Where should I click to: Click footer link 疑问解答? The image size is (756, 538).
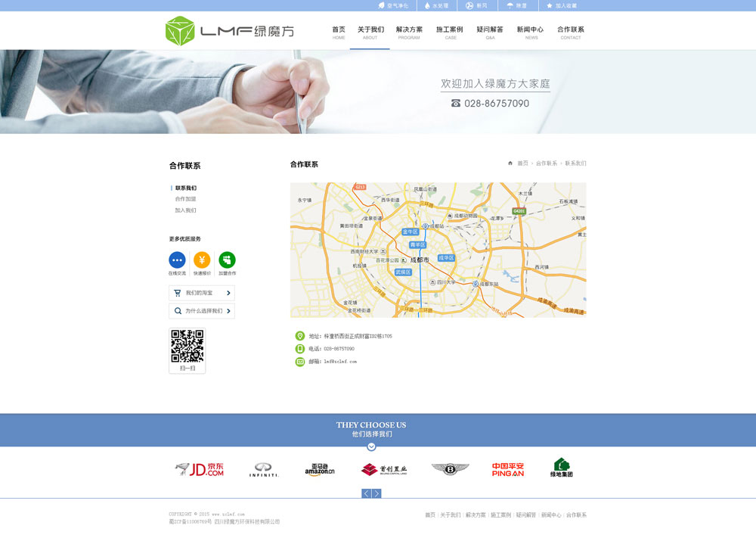tap(526, 515)
